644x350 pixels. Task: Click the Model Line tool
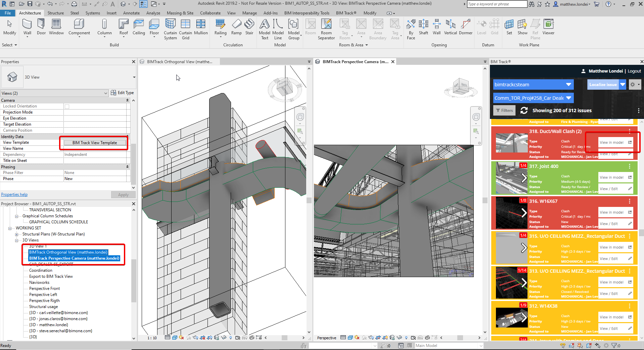[278, 29]
